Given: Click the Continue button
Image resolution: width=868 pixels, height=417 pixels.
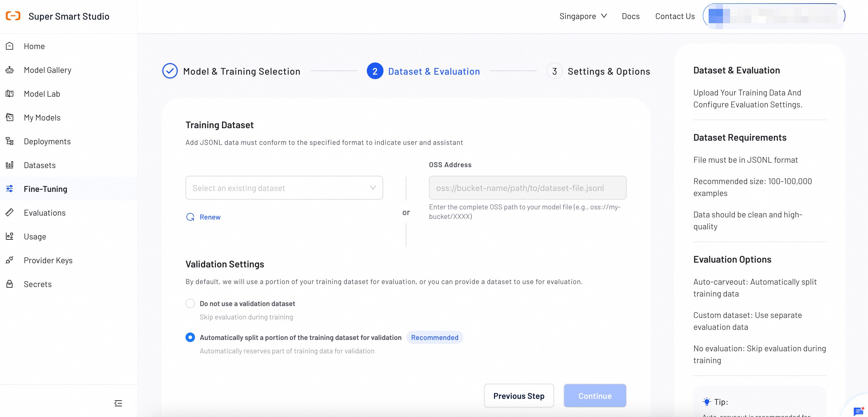Looking at the screenshot, I should pyautogui.click(x=595, y=396).
